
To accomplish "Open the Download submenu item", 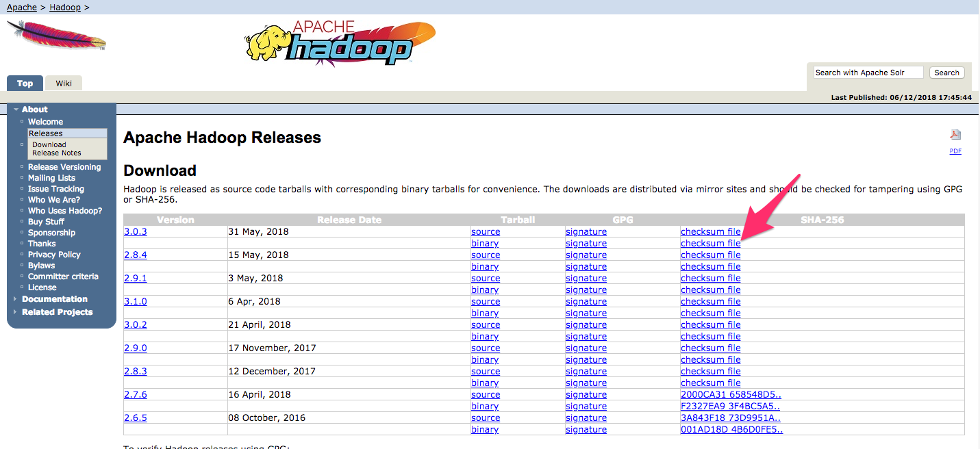I will (x=49, y=144).
